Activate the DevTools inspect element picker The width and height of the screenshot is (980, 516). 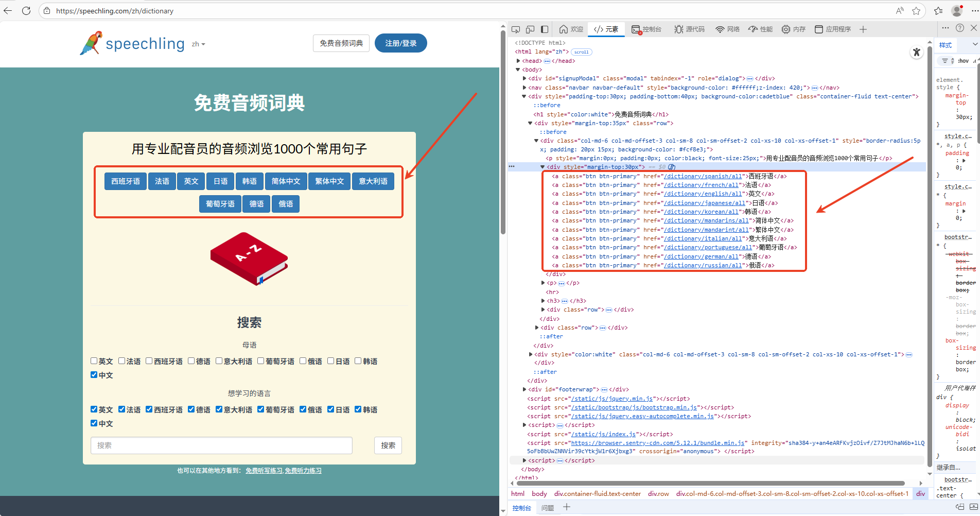[516, 29]
